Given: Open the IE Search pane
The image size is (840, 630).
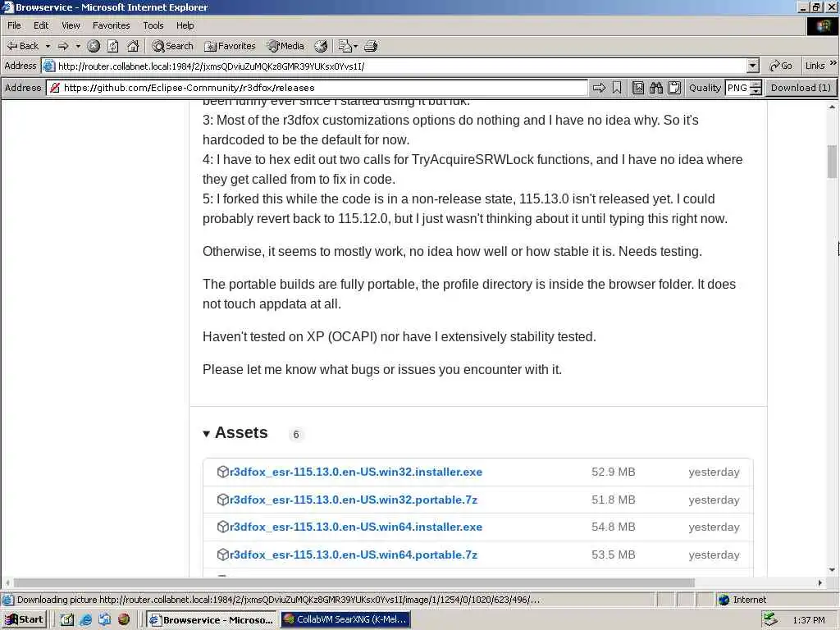Looking at the screenshot, I should point(172,46).
